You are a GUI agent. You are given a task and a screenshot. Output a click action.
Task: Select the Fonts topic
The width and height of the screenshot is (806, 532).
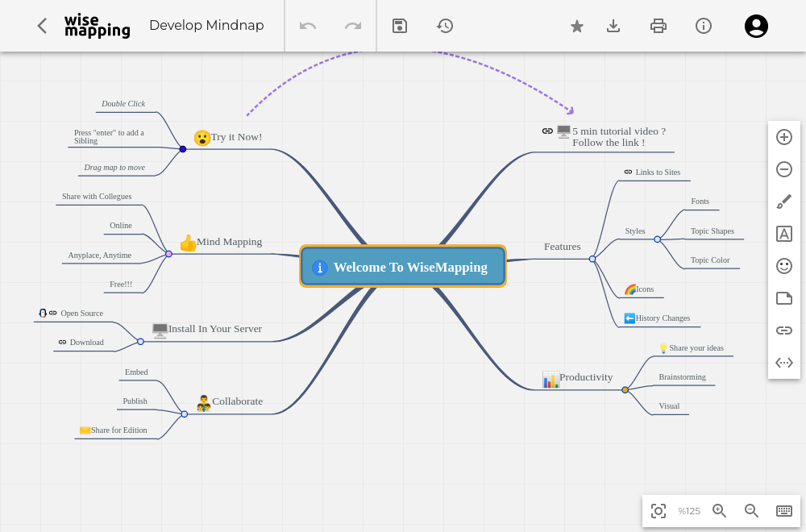coord(700,202)
